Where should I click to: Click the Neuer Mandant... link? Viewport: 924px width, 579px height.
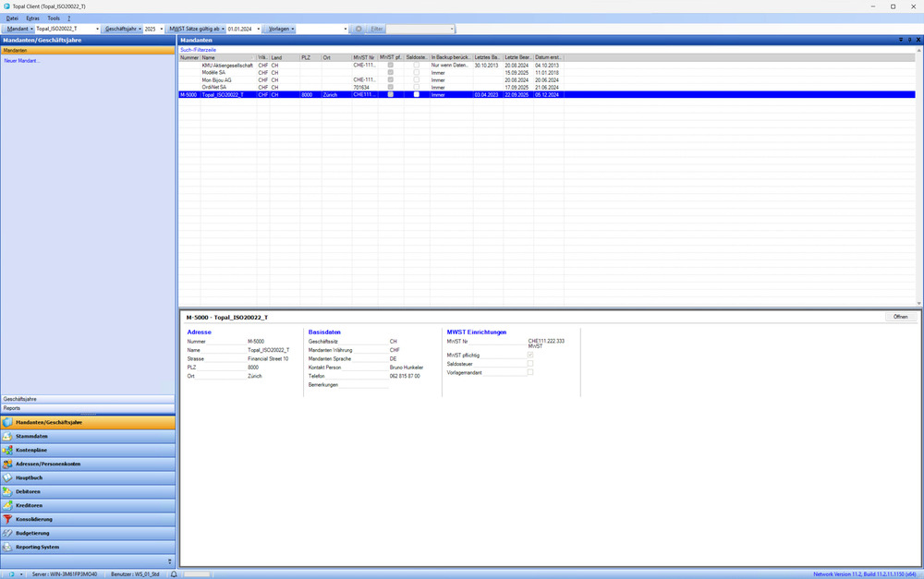(x=22, y=60)
